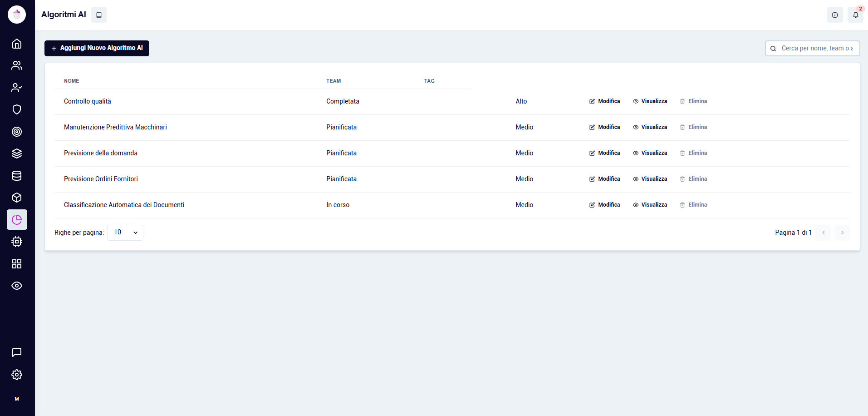This screenshot has width=868, height=416.
Task: Click Visualizza for Previsione della domanda
Action: pyautogui.click(x=650, y=153)
